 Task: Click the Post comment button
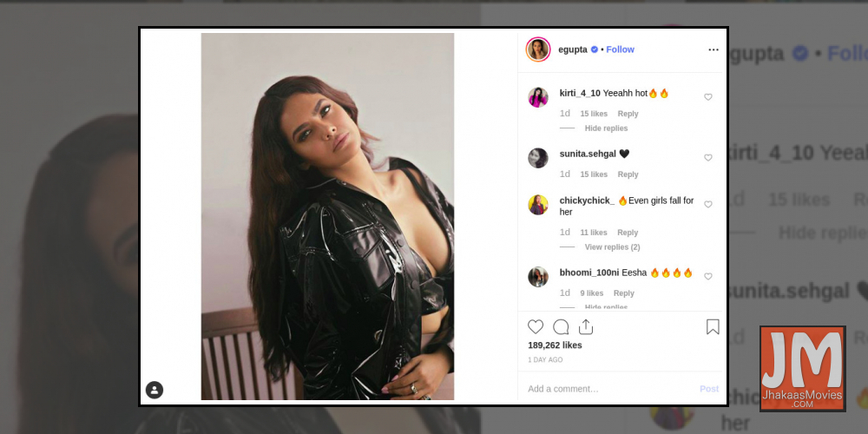coord(709,389)
